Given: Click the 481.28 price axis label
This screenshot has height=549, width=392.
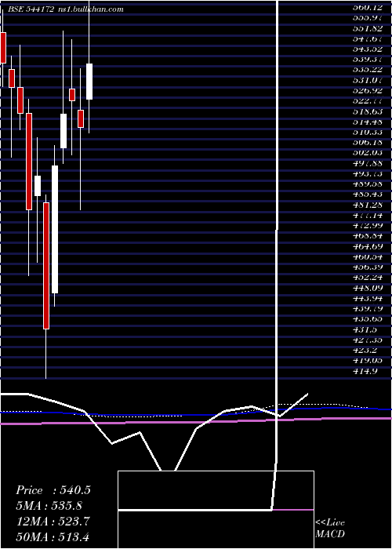Looking at the screenshot, I should (x=367, y=205).
